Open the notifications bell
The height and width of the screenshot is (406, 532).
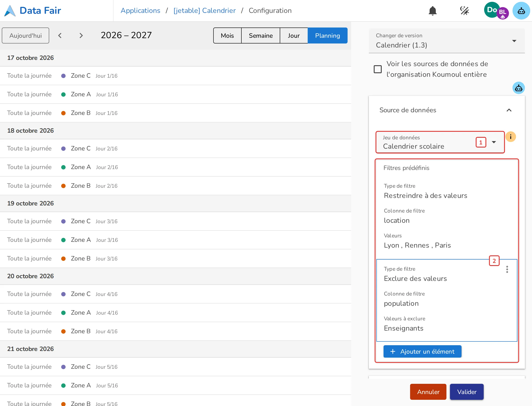pyautogui.click(x=432, y=11)
